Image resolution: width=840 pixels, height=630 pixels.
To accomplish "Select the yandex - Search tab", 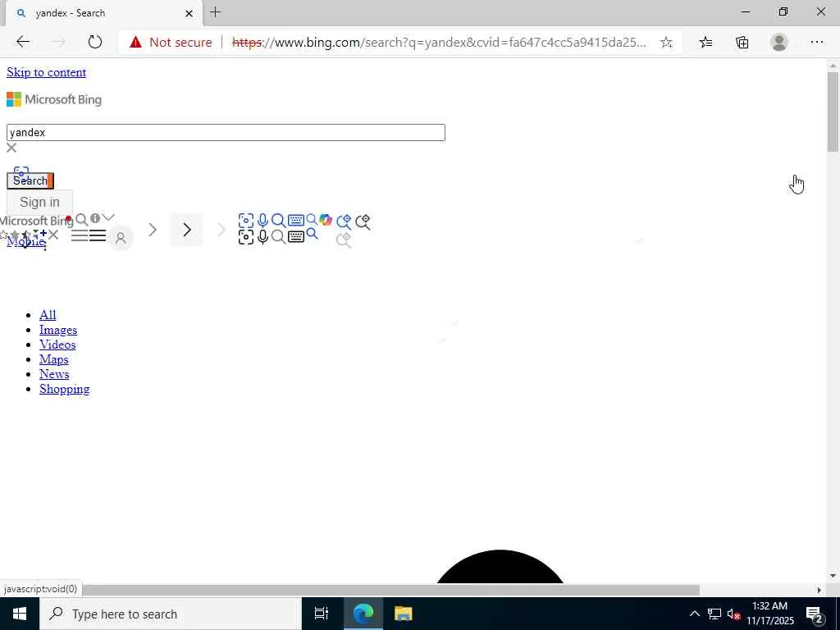I will point(103,13).
